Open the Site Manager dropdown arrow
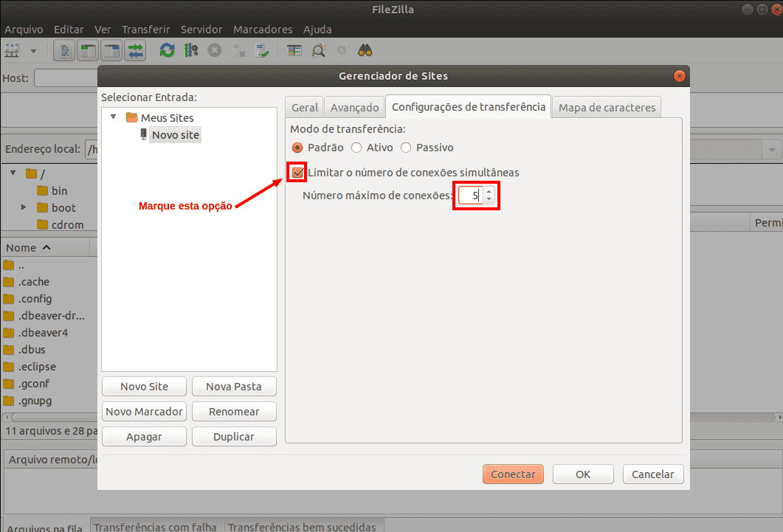 click(33, 51)
